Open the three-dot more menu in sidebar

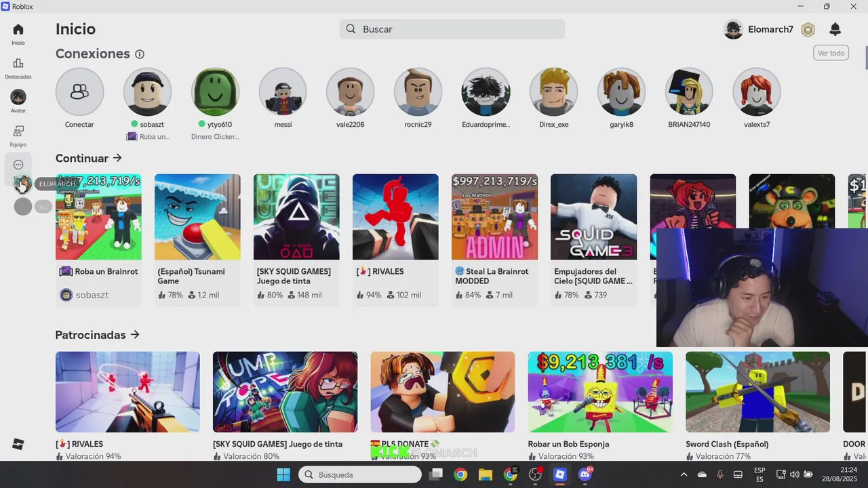pos(18,165)
